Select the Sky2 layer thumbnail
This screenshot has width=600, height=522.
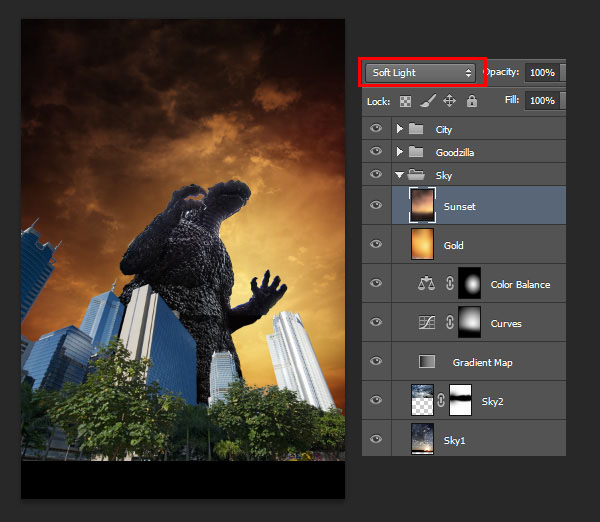point(422,400)
